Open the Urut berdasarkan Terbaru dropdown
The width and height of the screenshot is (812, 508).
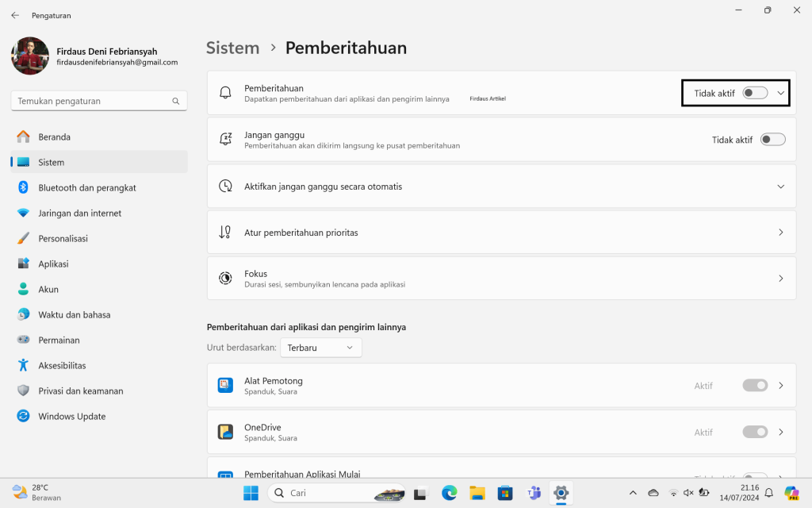tap(320, 348)
